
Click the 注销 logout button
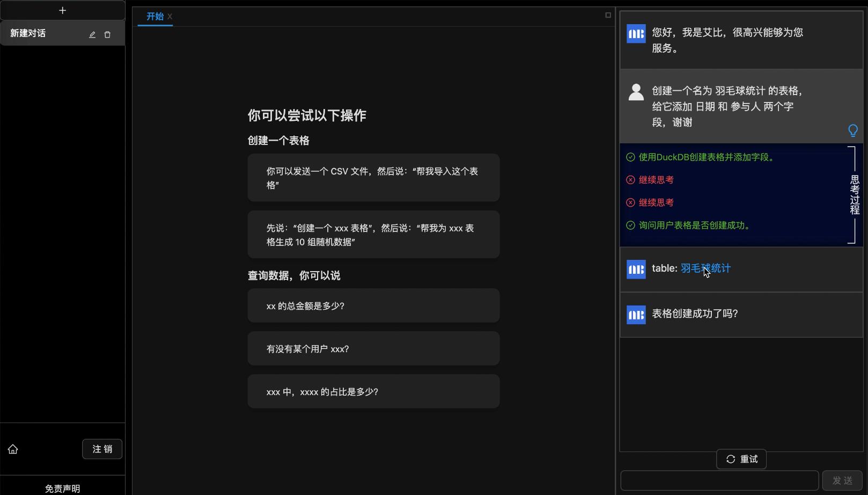[x=102, y=449]
